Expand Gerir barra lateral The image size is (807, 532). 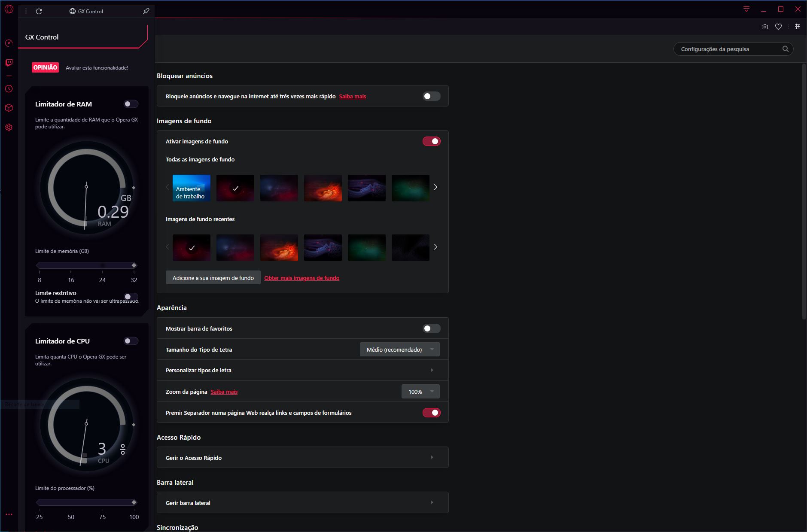point(303,503)
